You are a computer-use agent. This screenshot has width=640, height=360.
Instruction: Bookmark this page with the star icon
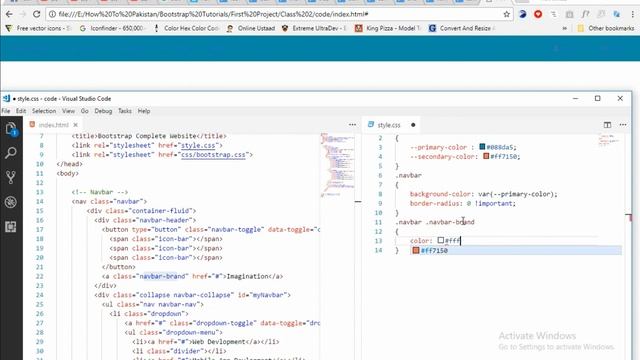click(x=507, y=14)
